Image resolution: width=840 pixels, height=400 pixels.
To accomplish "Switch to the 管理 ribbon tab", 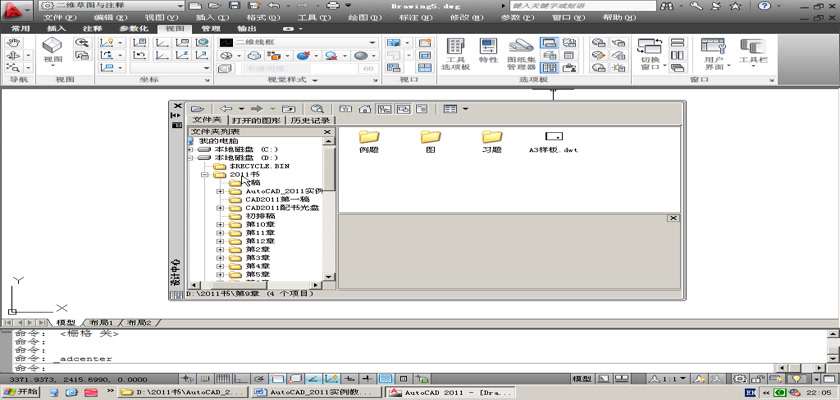I will coord(211,29).
